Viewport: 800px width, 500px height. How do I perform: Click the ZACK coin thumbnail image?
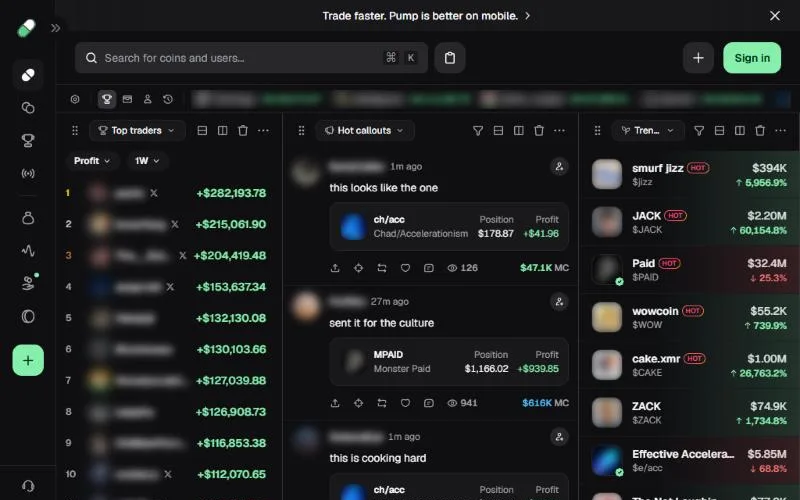[607, 412]
